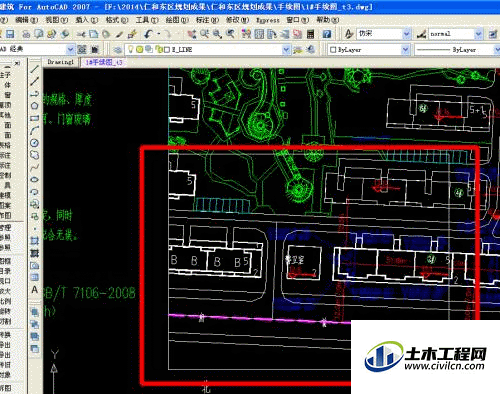500x394 pixels.
Task: Open the DesignCenter icon
Action: pyautogui.click(x=259, y=34)
